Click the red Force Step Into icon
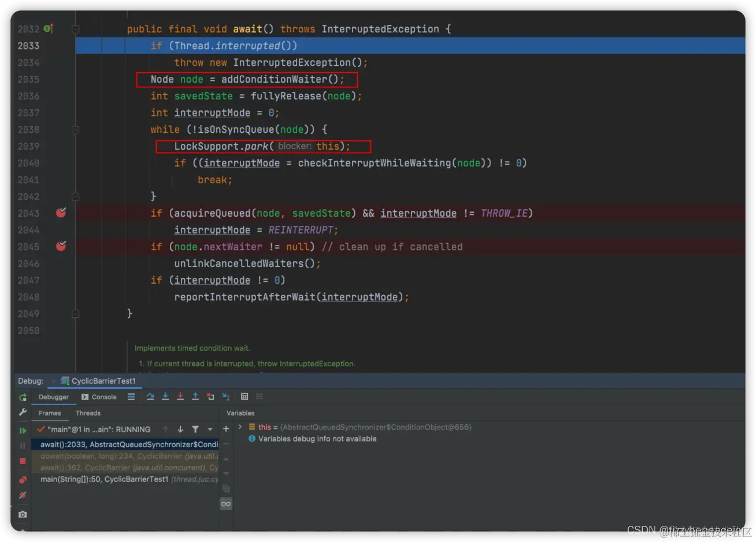 [180, 396]
